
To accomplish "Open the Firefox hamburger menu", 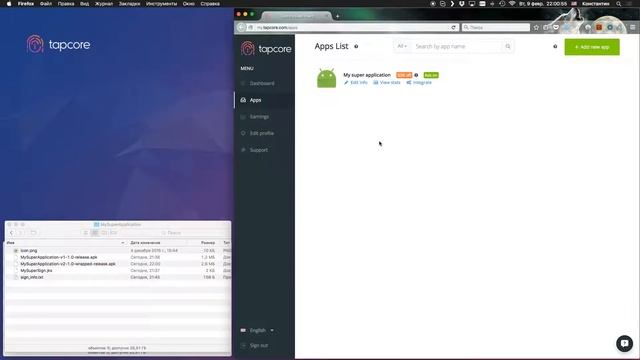I will 632,27.
